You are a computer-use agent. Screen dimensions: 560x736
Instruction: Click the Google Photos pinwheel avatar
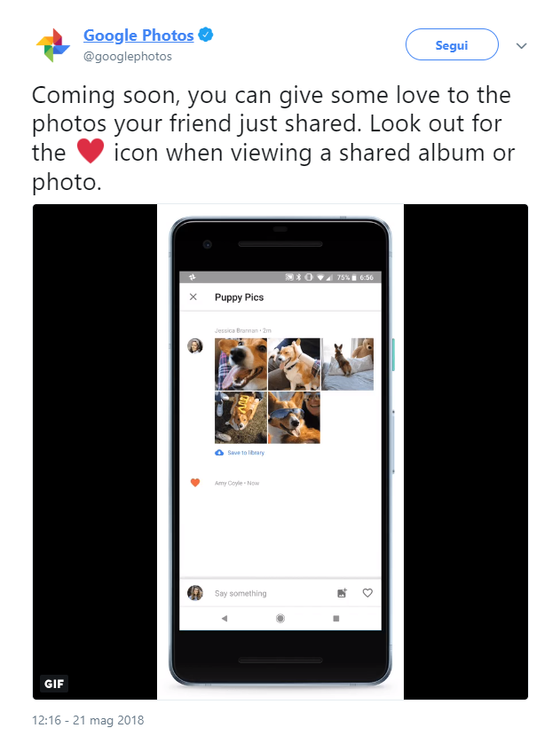point(53,45)
